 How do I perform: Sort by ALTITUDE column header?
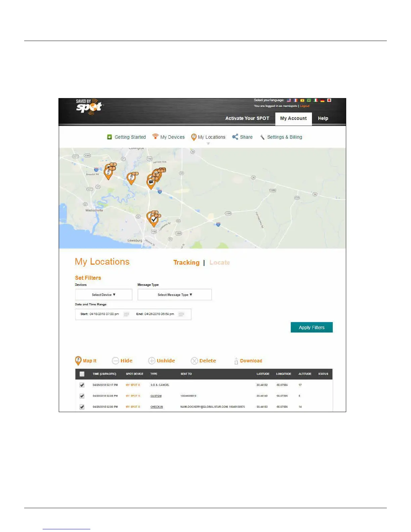click(x=305, y=374)
